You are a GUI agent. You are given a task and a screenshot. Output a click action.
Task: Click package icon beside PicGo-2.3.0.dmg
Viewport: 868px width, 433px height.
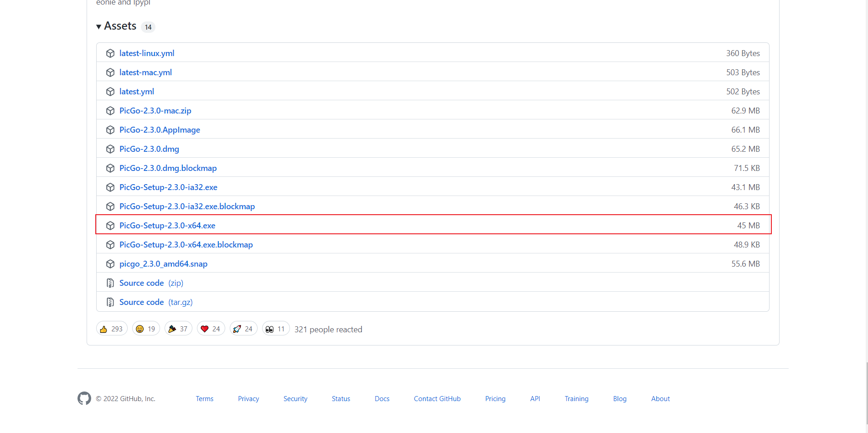(110, 149)
